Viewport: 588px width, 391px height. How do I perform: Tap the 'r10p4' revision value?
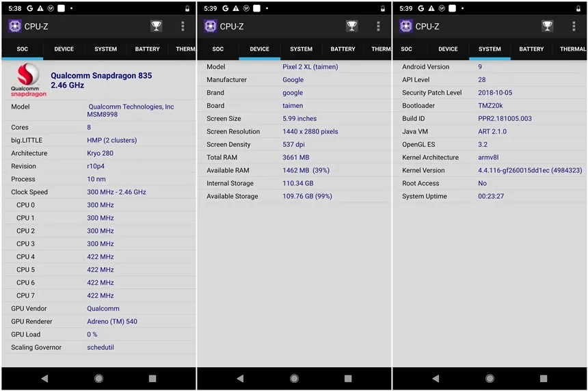pos(96,166)
